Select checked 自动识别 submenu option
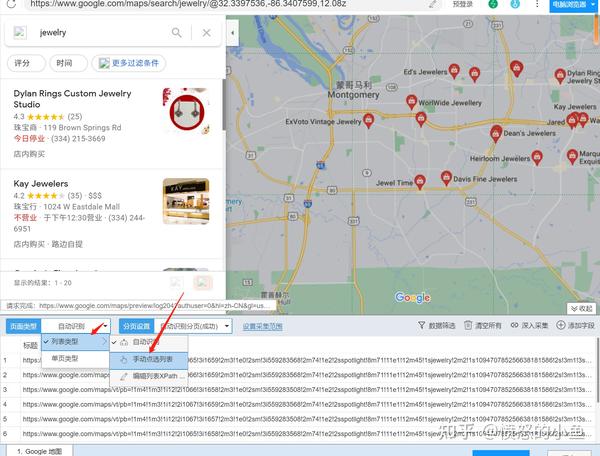The width and height of the screenshot is (600, 456). coord(149,342)
